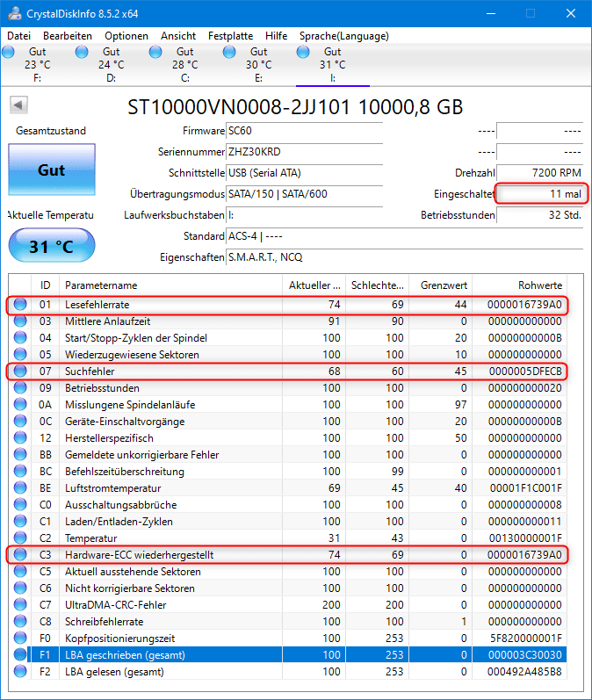
Task: Open the Bearbeiten menu
Action: pyautogui.click(x=68, y=36)
